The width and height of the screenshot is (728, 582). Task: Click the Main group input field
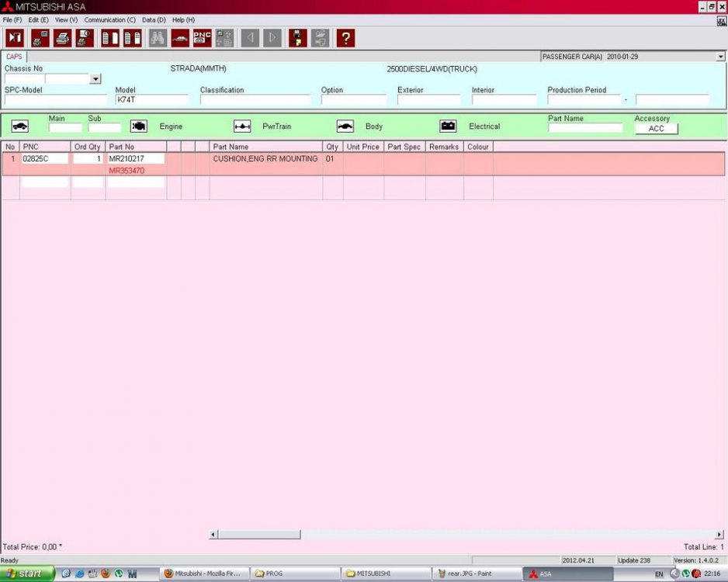click(65, 127)
